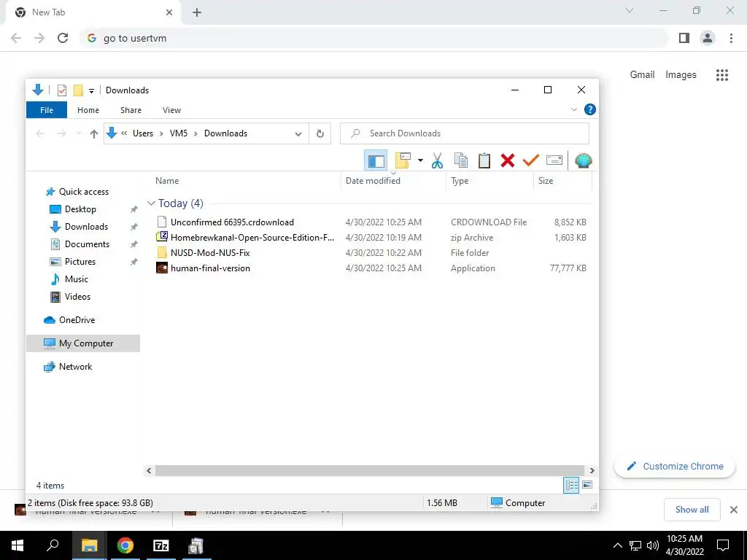
Task: Click the Refresh button in Explorer
Action: point(320,134)
